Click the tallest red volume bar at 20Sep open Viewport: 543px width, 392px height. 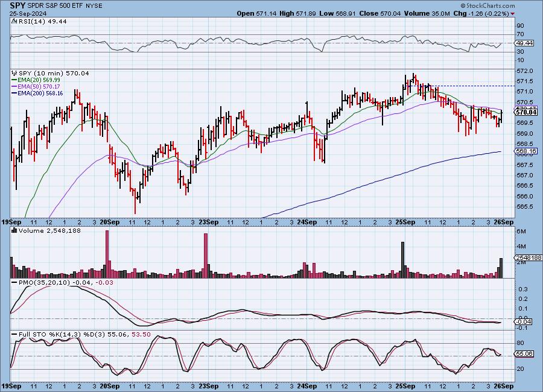[x=107, y=254]
